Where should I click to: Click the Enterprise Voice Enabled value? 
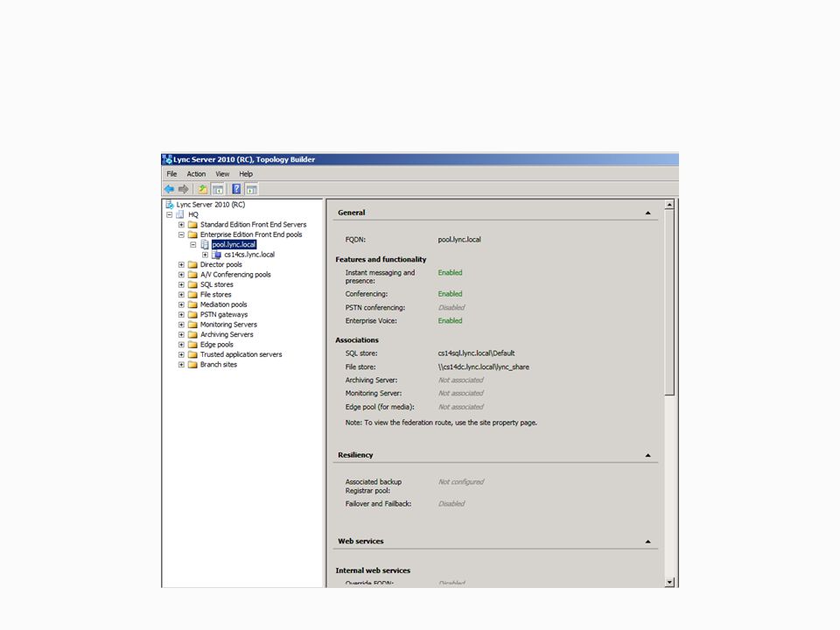(x=450, y=321)
